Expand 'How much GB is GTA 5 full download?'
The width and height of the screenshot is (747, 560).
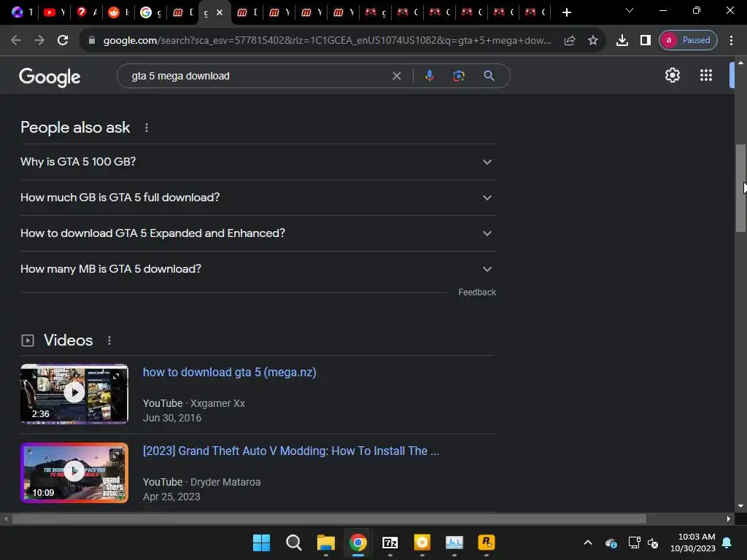point(258,198)
